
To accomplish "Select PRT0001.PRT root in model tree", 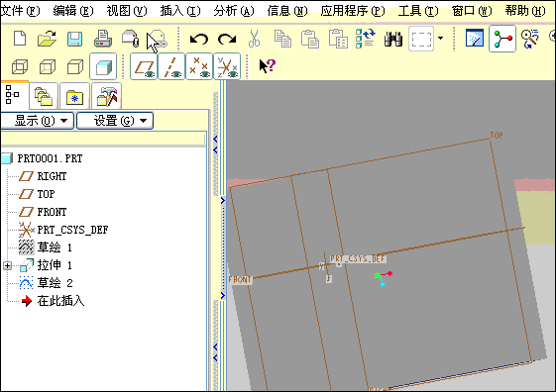I will click(50, 158).
